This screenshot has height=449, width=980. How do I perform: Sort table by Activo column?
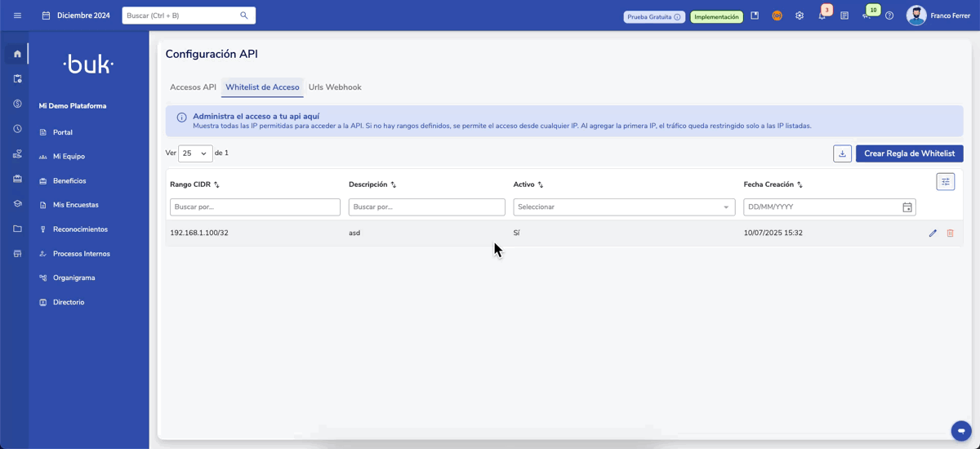541,185
